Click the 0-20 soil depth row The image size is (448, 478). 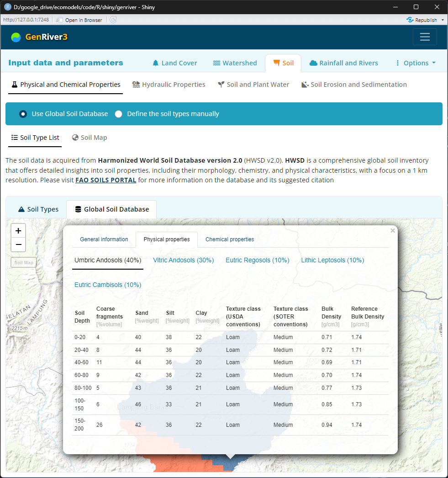point(230,337)
